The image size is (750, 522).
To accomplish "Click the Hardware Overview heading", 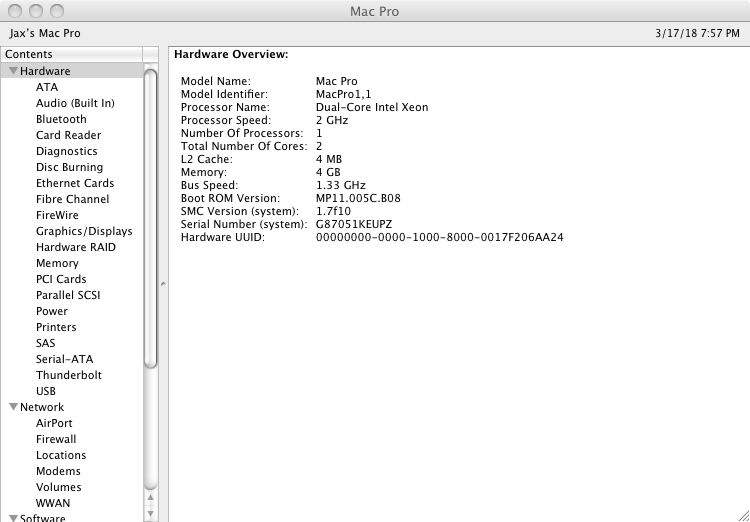I will (x=232, y=55).
